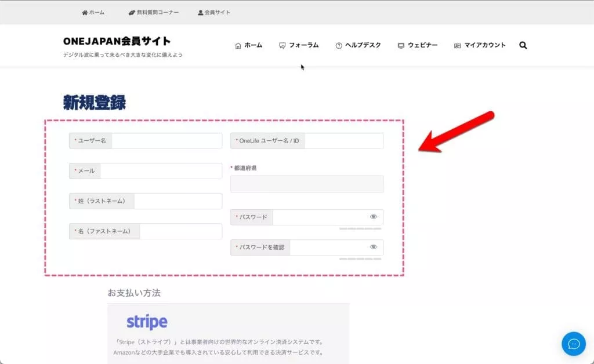594x364 pixels.
Task: Click the house icon beside ホーム in main nav
Action: click(x=238, y=46)
